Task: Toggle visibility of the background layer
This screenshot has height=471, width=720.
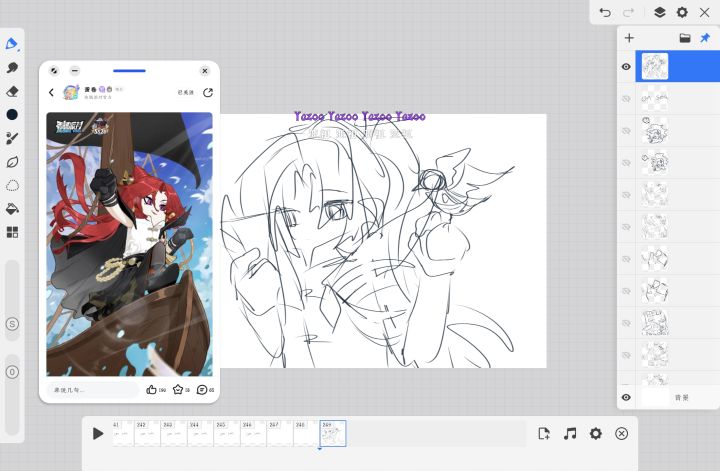Action: tap(626, 397)
